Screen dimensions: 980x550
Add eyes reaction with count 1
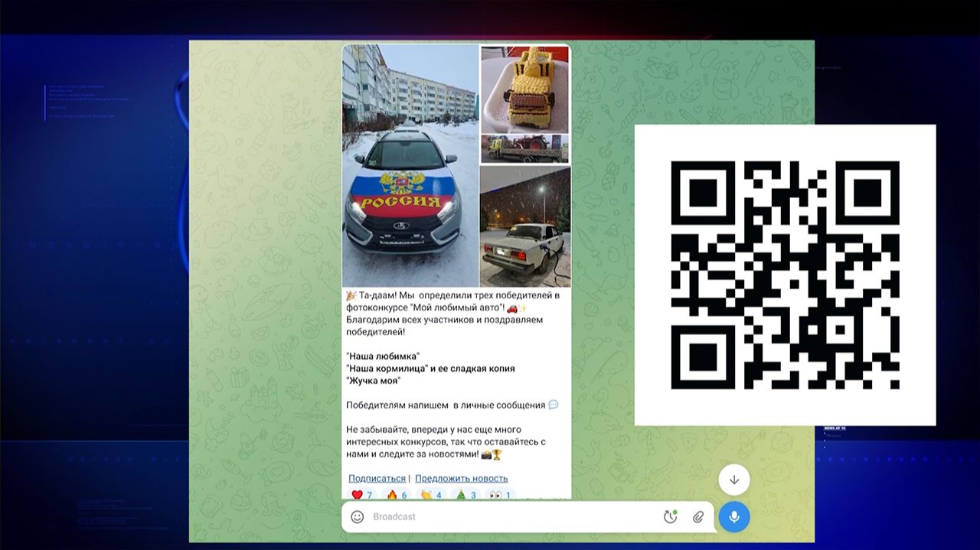pyautogui.click(x=500, y=494)
